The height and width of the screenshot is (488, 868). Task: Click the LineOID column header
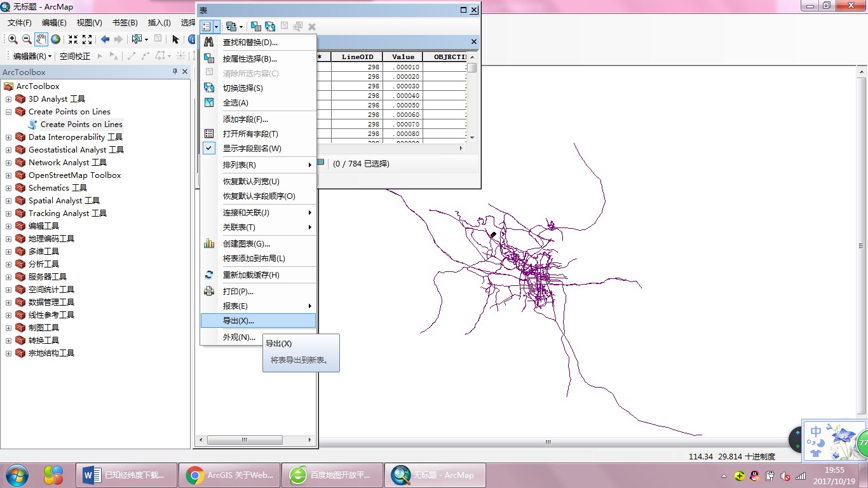[x=357, y=57]
